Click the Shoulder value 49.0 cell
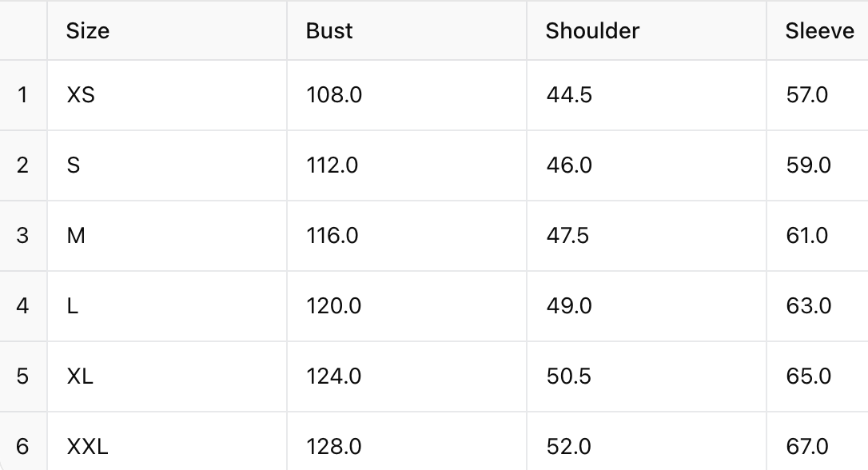Screen dimensions: 868x470 [x=569, y=306]
